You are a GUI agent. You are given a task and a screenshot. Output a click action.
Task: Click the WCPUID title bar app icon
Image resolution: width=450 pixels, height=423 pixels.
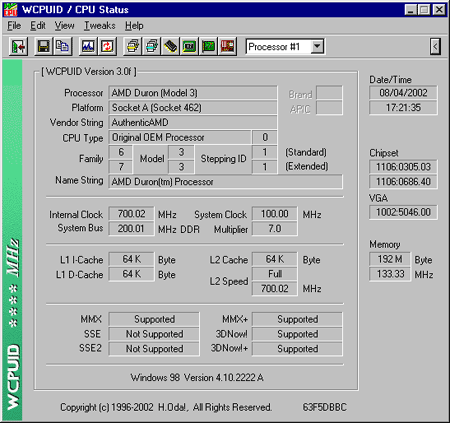pos(10,9)
